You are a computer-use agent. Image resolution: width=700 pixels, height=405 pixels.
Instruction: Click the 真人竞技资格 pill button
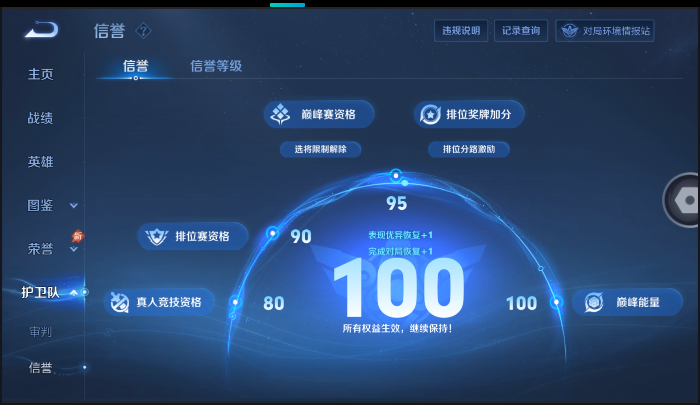(x=159, y=302)
